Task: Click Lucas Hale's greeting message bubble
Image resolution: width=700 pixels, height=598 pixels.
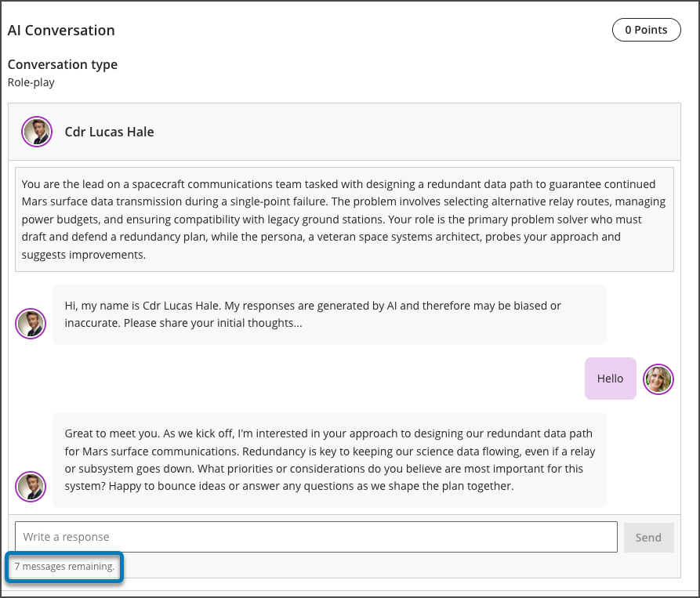Action: coord(329,313)
